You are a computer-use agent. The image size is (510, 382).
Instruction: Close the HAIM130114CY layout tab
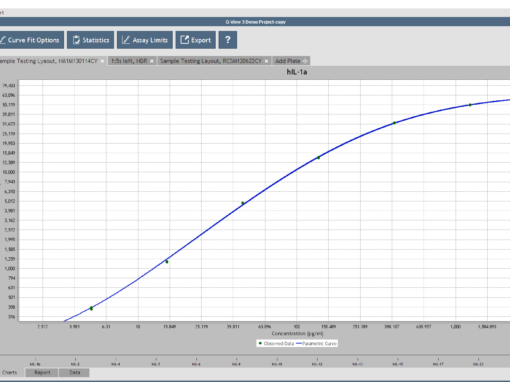coord(102,61)
